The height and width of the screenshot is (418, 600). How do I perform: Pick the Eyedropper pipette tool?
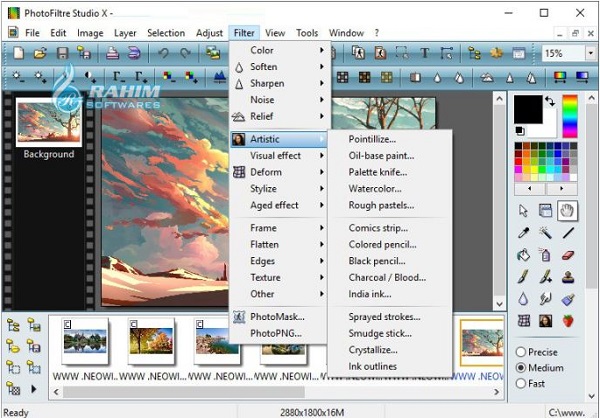(x=524, y=233)
